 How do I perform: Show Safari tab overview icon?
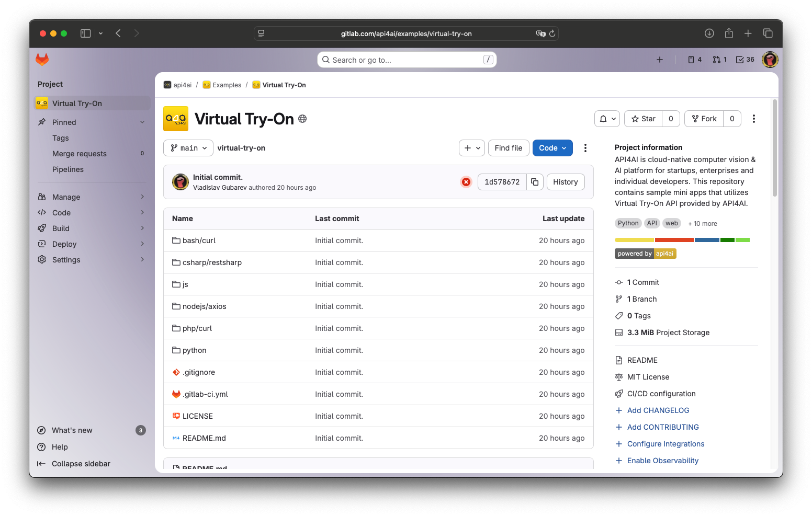point(768,33)
